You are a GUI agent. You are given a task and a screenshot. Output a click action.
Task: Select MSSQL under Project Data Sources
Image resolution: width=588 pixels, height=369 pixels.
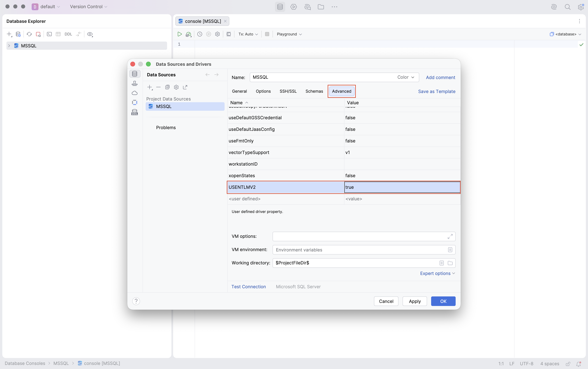click(185, 106)
